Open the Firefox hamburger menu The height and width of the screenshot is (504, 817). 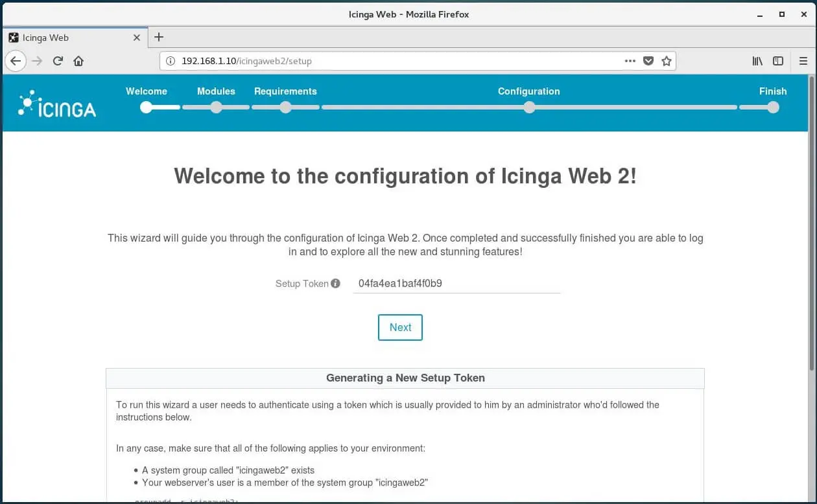pos(803,61)
